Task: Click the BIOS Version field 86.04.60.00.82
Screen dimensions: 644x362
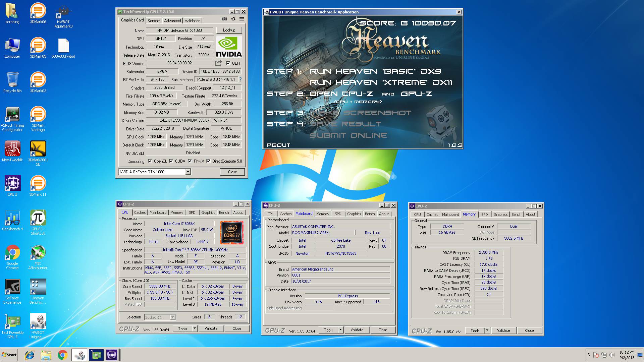Action: click(179, 63)
